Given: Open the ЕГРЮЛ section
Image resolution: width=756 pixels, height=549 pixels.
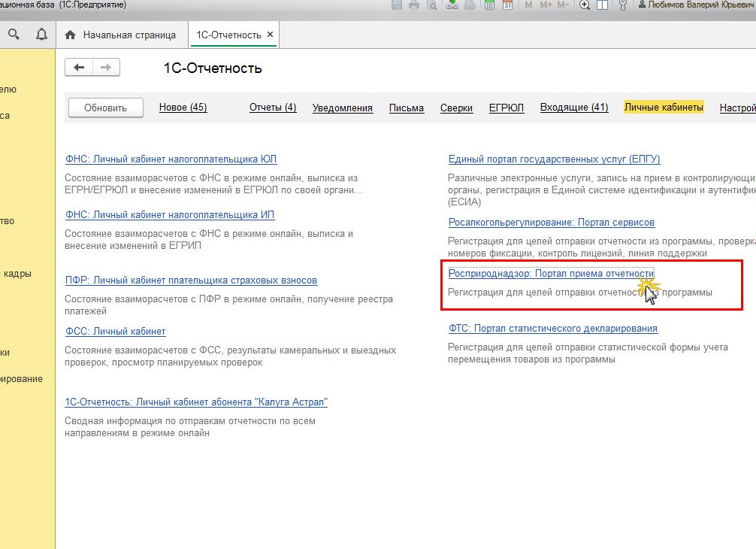Looking at the screenshot, I should click(x=507, y=108).
